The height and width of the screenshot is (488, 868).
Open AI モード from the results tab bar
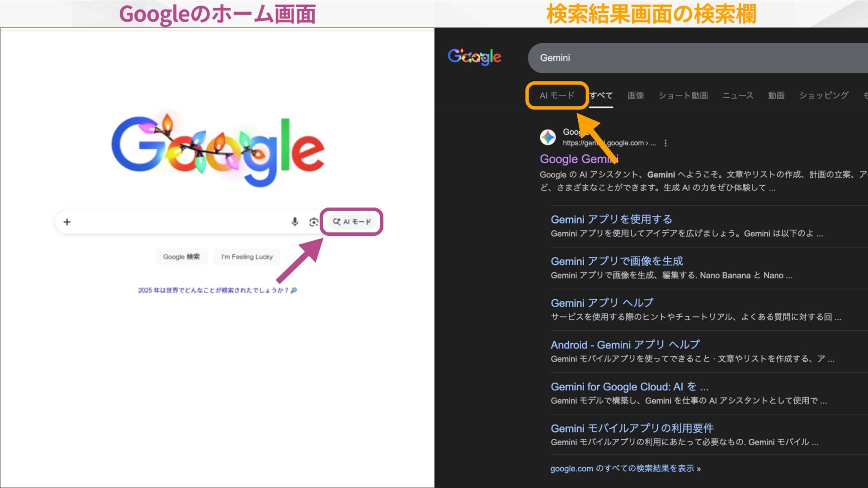pos(557,95)
